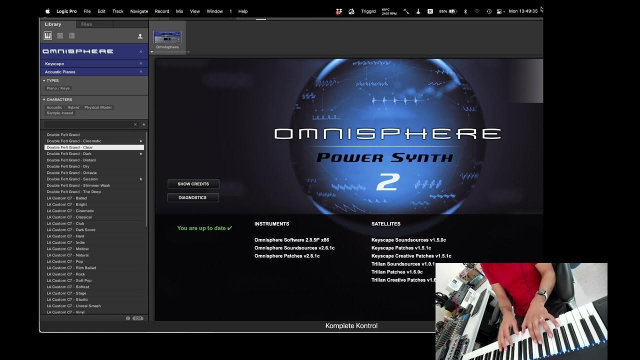640x360 pixels.
Task: Remove the Acoustic Pianos filter X
Action: click(x=141, y=72)
